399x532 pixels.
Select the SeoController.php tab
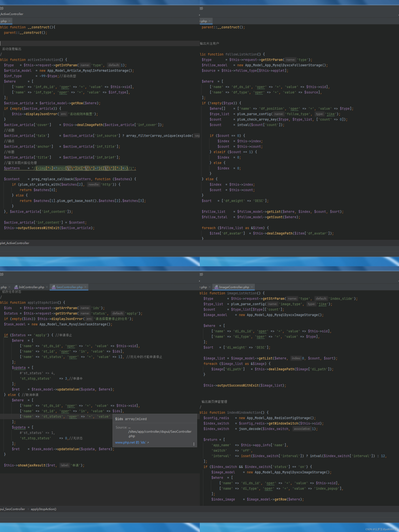pyautogui.click(x=69, y=287)
